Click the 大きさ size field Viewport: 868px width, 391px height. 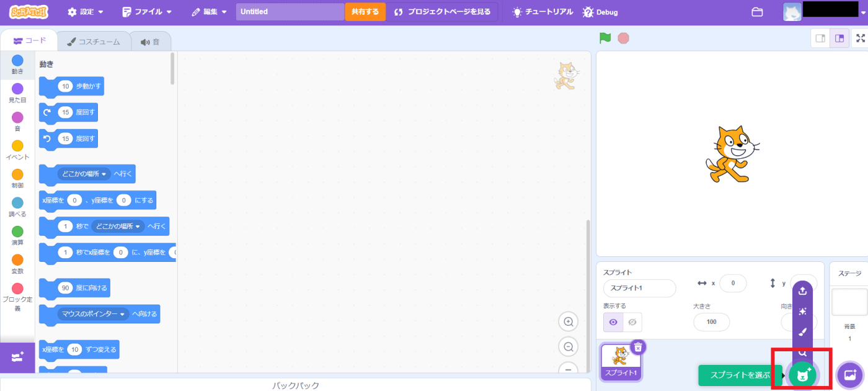point(712,322)
